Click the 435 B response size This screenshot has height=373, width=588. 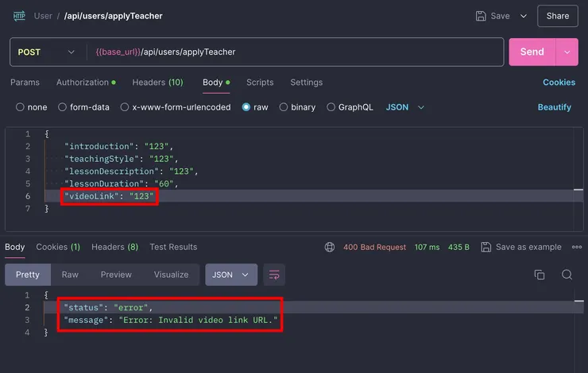point(458,247)
